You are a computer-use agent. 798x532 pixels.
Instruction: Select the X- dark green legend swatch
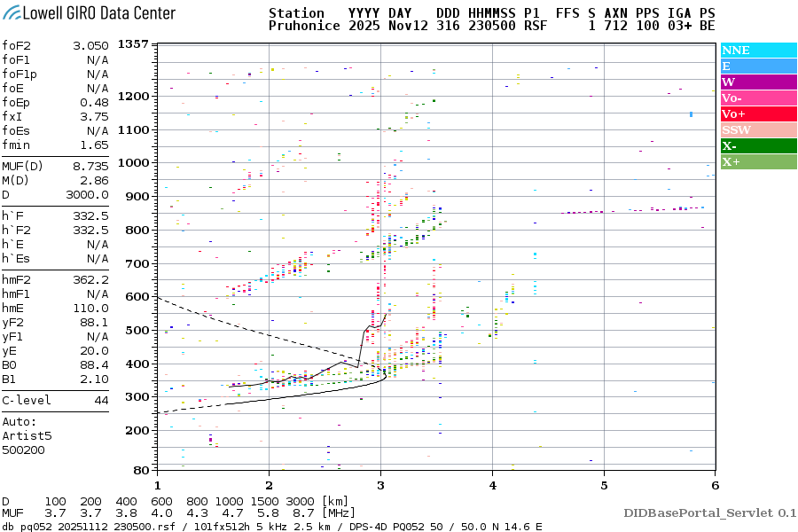758,146
